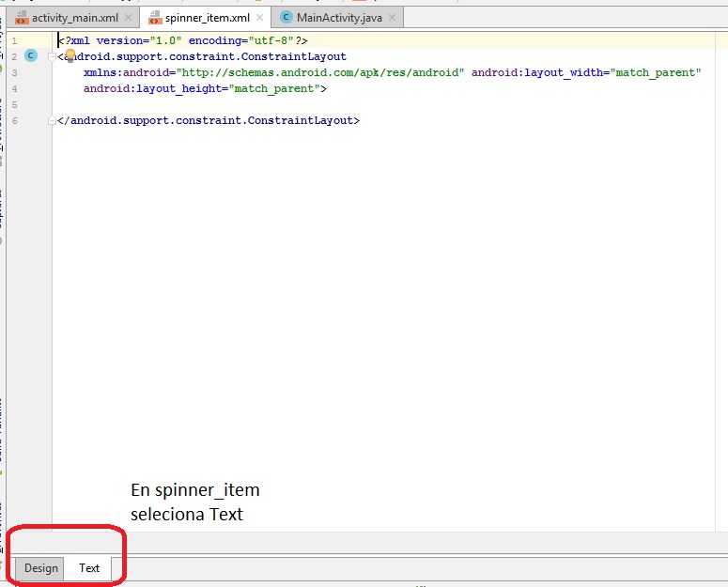Collapse the ConstraintLayout opening tag fold marker
The image size is (728, 587).
(x=53, y=56)
